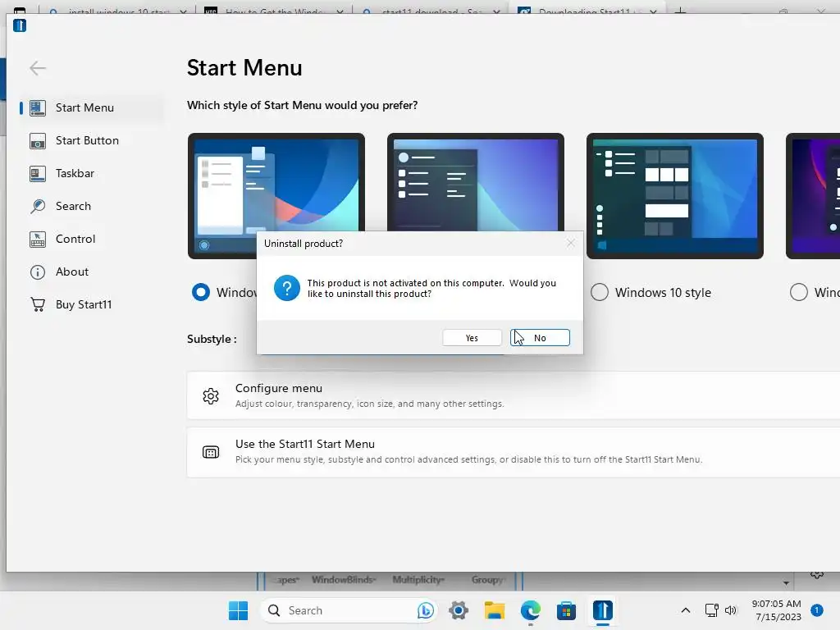Open new browser tab with plus button

coord(680,10)
